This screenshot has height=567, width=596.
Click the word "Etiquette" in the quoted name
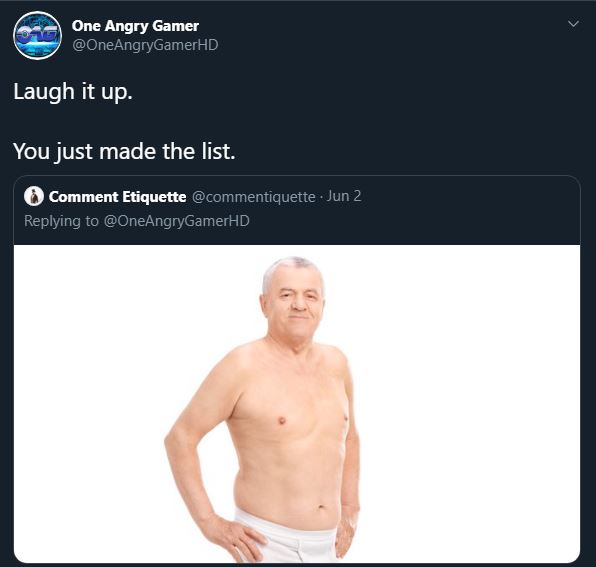[x=154, y=197]
